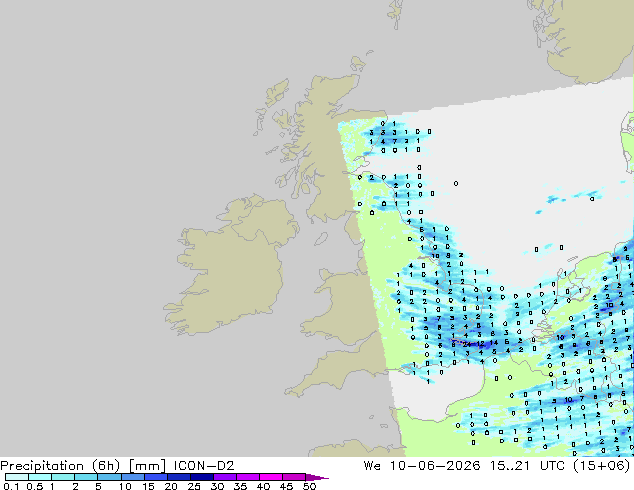Click the legend swatch between 0.1 and 0.5

pos(17,477)
